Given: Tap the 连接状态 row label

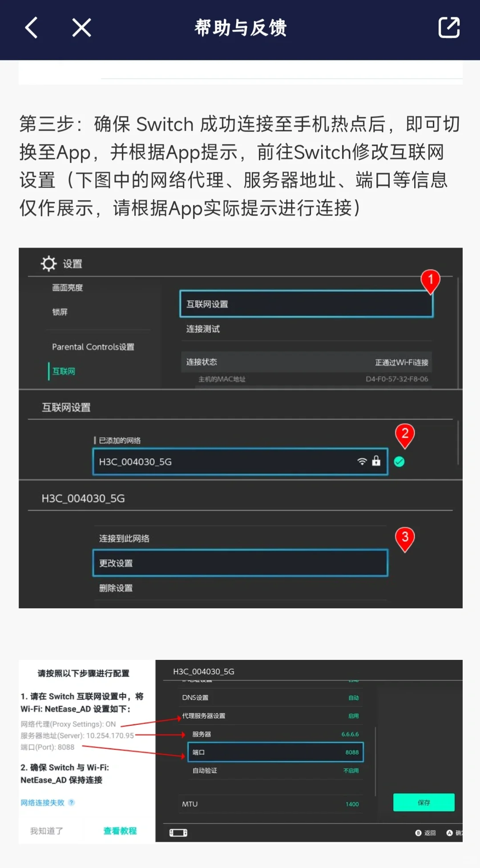Looking at the screenshot, I should 202,362.
